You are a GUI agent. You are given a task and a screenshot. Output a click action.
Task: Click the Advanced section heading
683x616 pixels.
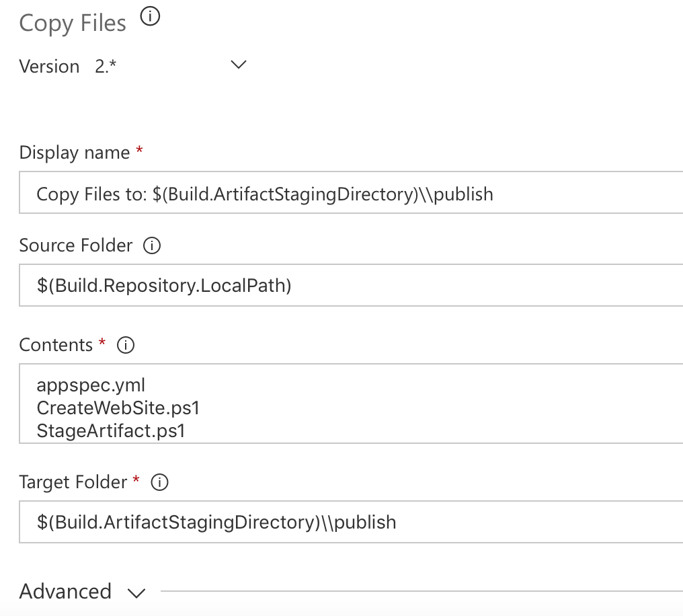65,592
